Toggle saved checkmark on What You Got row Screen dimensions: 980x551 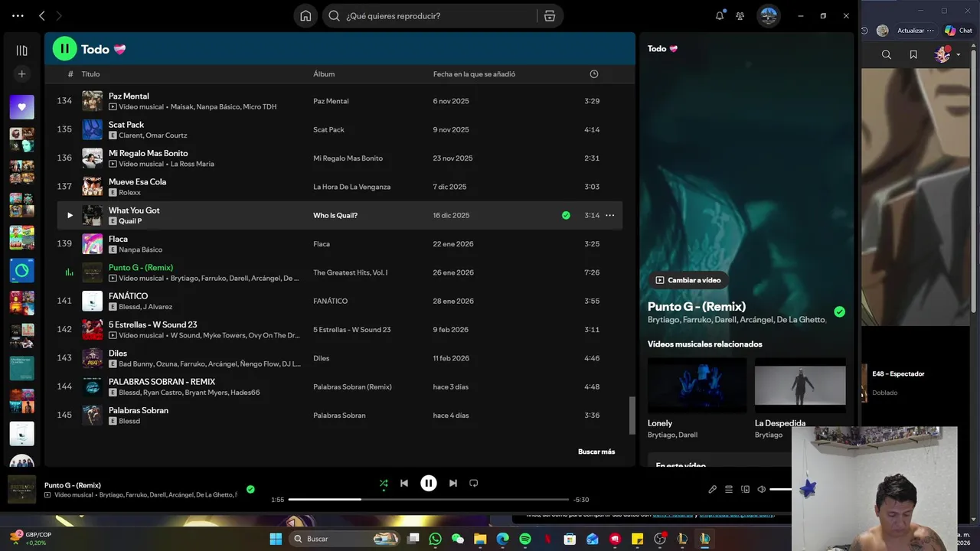pyautogui.click(x=566, y=216)
